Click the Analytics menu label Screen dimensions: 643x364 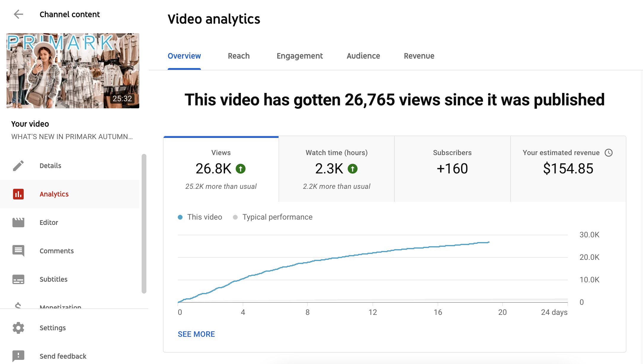(x=54, y=194)
